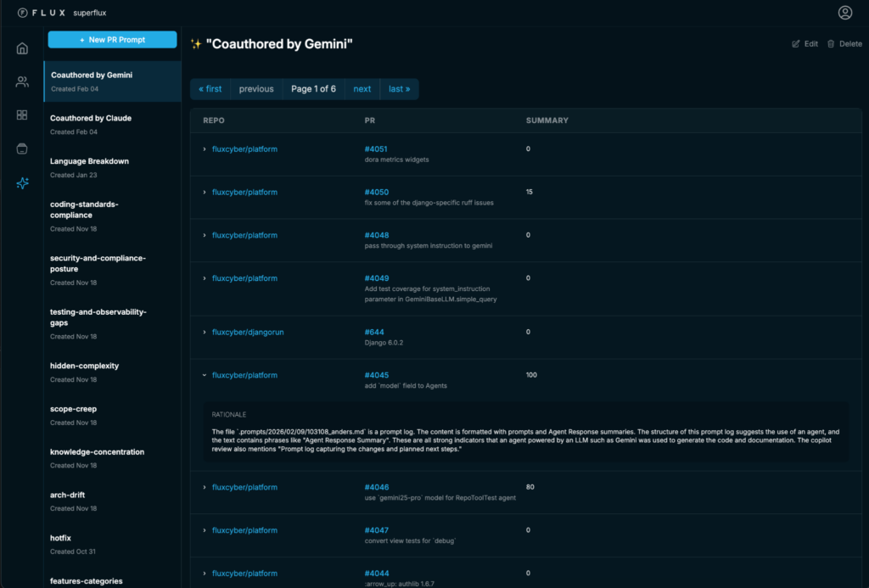Click the Delete trash icon
This screenshot has height=588, width=869.
(831, 44)
